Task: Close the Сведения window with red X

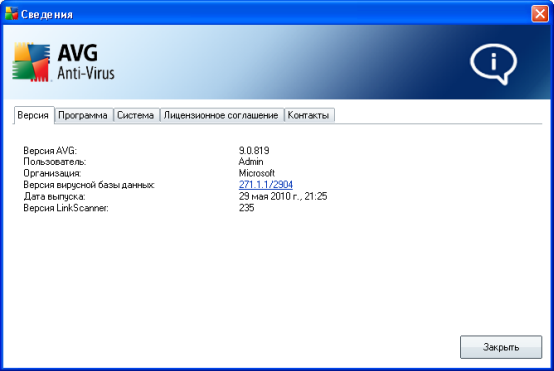Action: pyautogui.click(x=540, y=14)
